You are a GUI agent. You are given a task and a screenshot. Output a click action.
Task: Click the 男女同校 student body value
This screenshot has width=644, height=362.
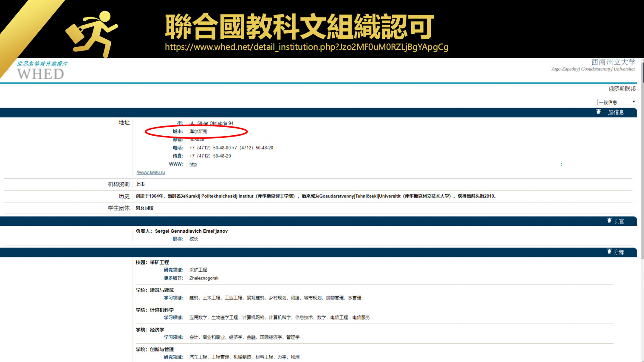(x=144, y=208)
